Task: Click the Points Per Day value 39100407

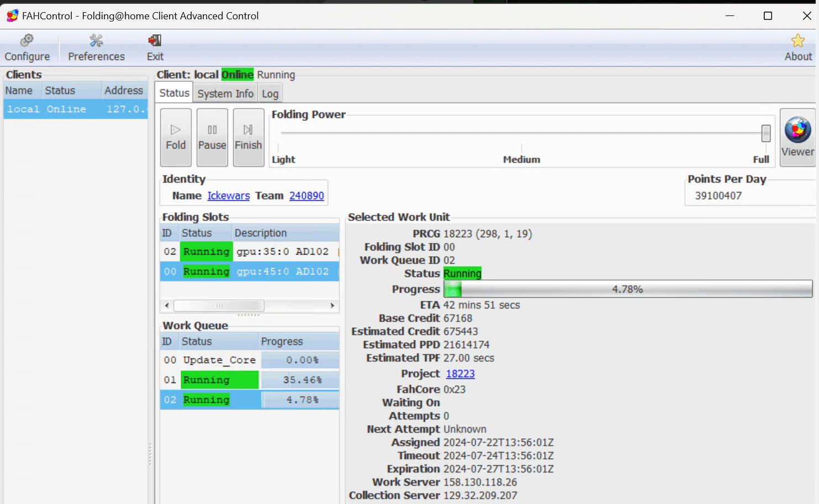Action: pos(718,196)
